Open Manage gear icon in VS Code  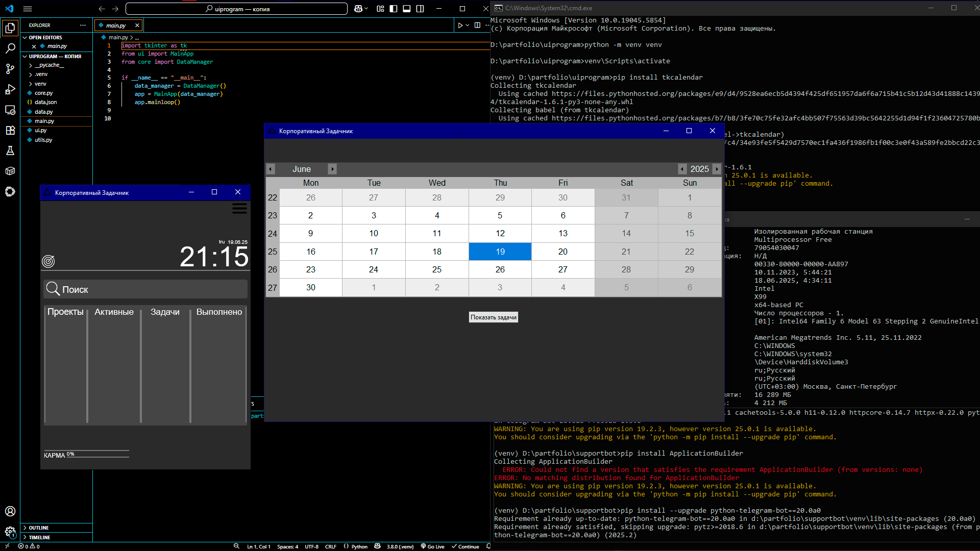point(10,532)
